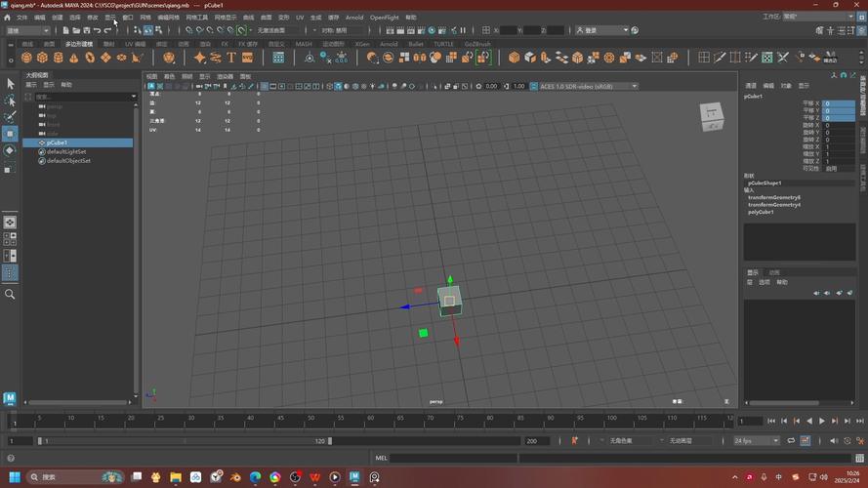Image resolution: width=868 pixels, height=488 pixels.
Task: Select the arrow Select tool in toolbox
Action: point(10,84)
